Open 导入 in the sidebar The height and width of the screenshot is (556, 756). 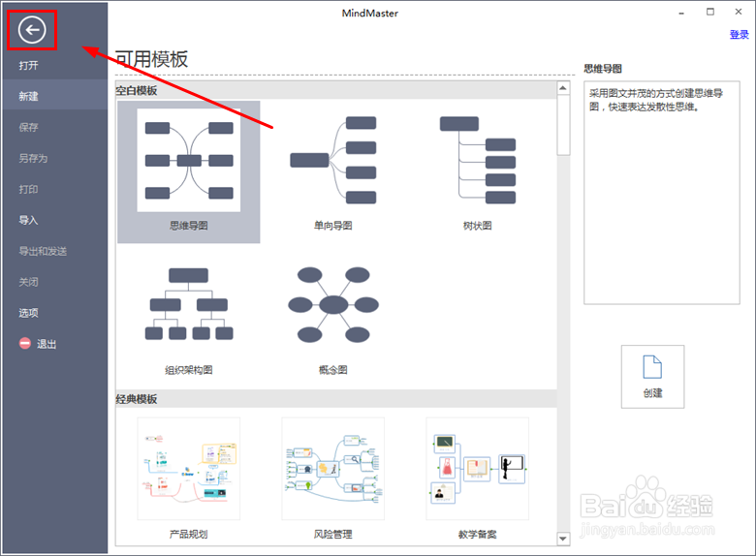[28, 220]
